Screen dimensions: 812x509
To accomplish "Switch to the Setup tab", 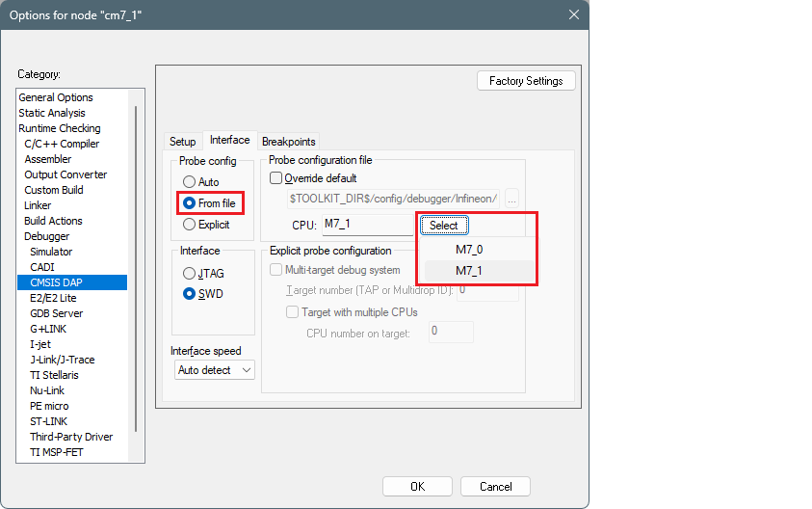I will (x=182, y=142).
